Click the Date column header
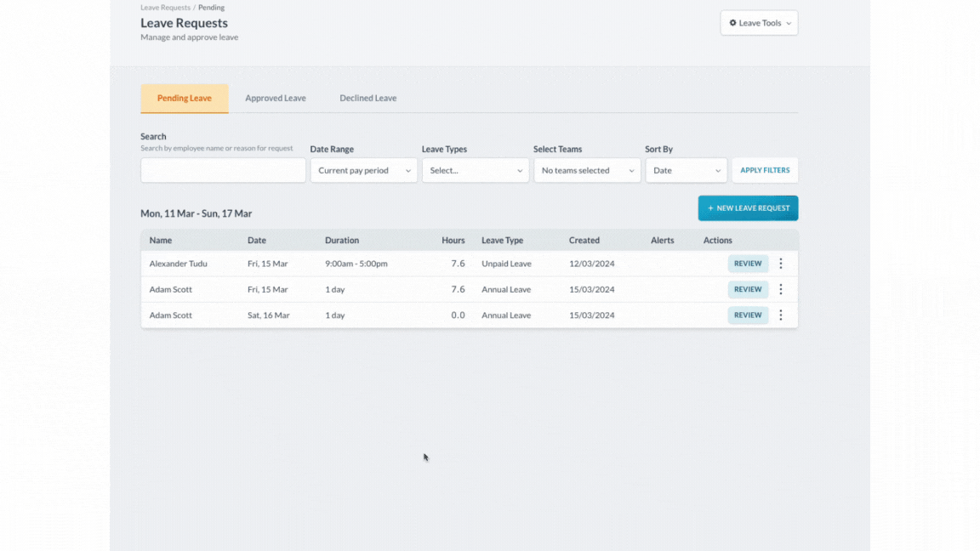980x551 pixels. [257, 241]
